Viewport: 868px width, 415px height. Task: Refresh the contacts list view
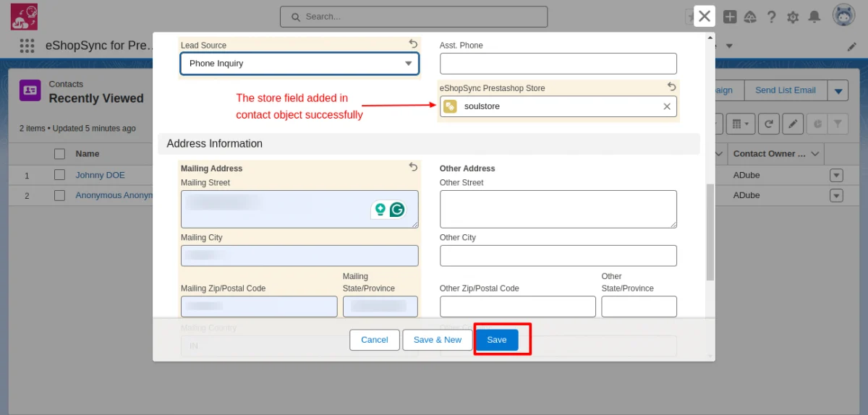pos(769,124)
